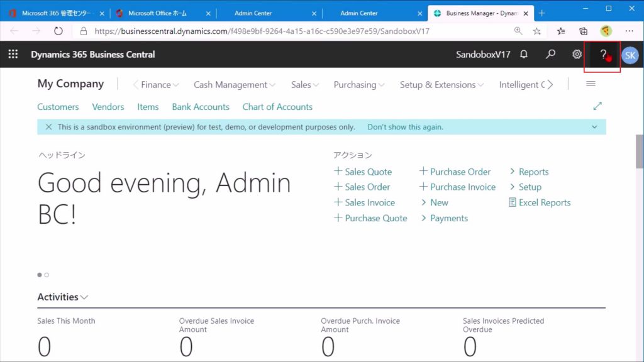Click the browser address bar URL
The width and height of the screenshot is (644, 362).
tap(262, 31)
